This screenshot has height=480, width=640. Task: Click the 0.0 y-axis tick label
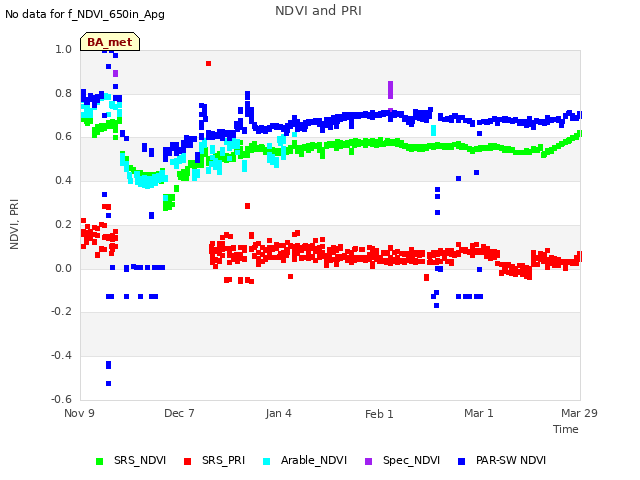(x=63, y=268)
